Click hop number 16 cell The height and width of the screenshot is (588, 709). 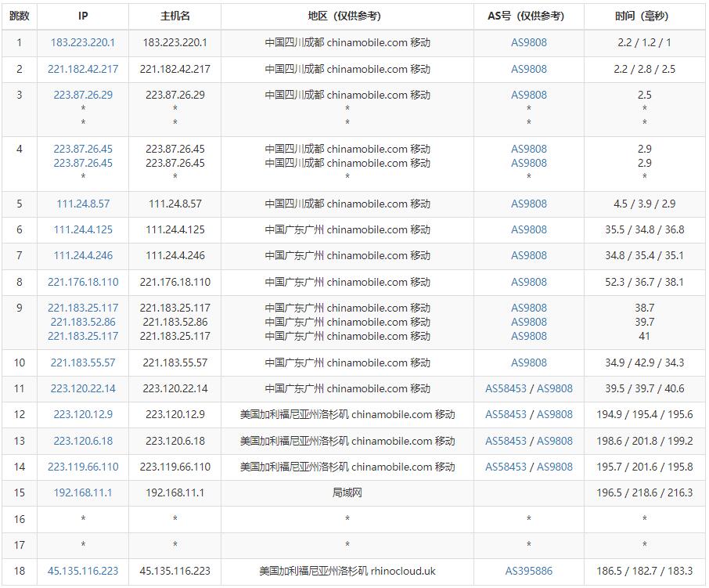pyautogui.click(x=20, y=519)
